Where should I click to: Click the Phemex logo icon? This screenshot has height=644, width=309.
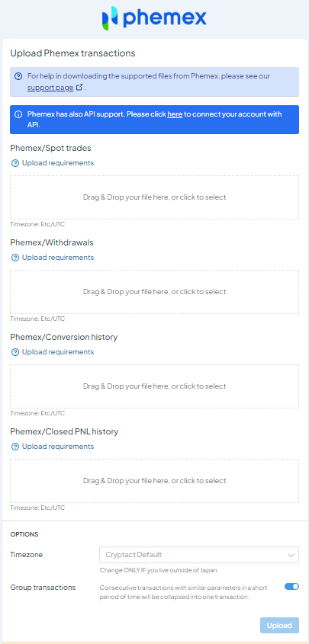pos(111,18)
